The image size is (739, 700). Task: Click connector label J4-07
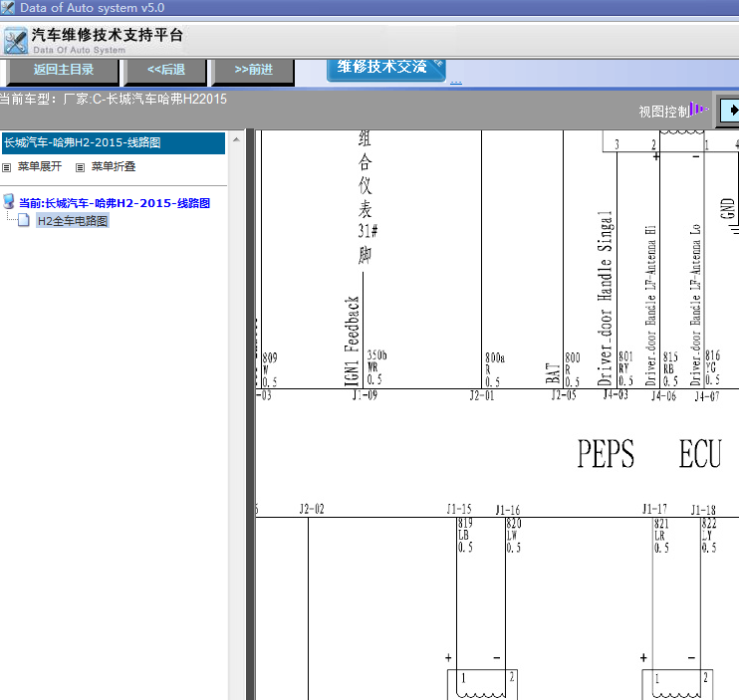tap(707, 396)
